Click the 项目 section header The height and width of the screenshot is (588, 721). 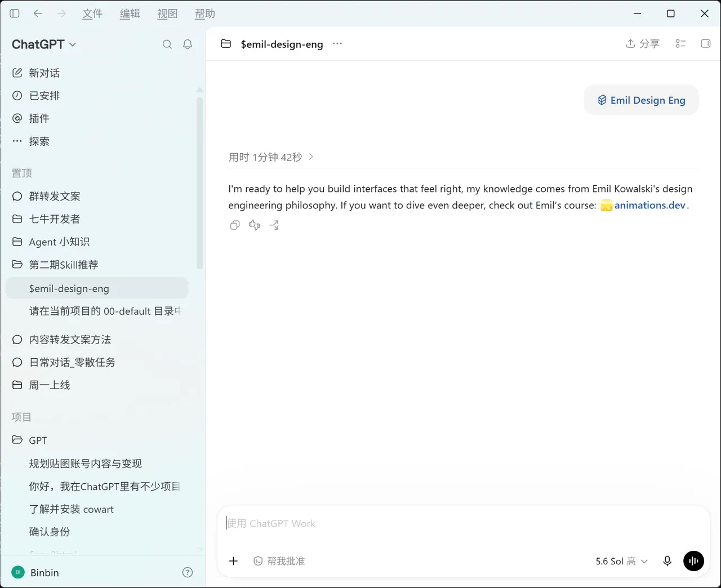pos(21,417)
